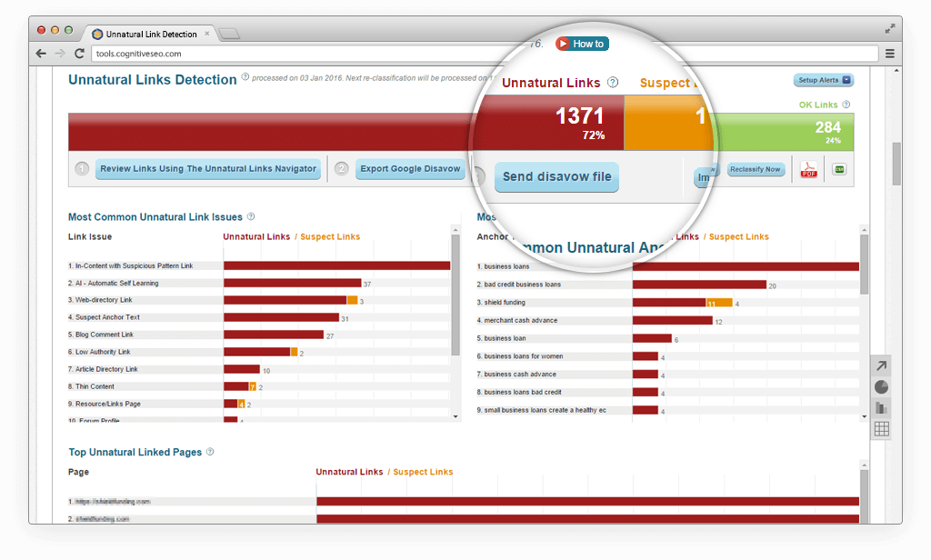Screen dimensions: 931x560
Task: Export data with the CSV icon
Action: pyautogui.click(x=839, y=169)
